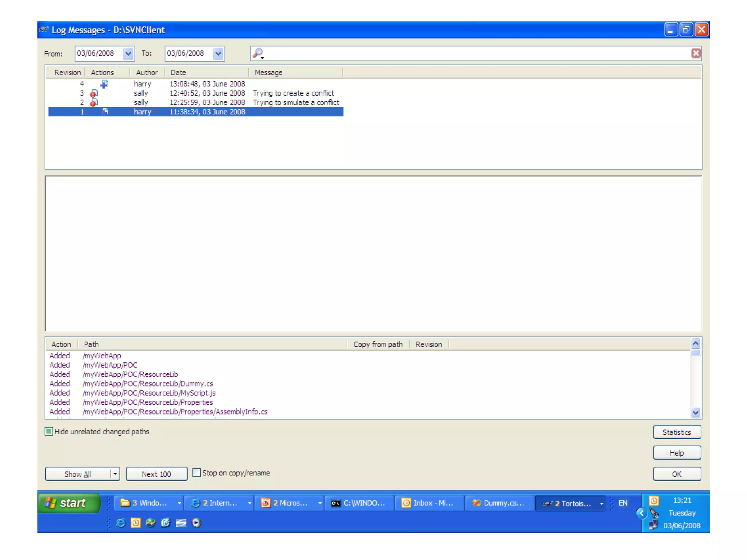Sort log by Author column header
This screenshot has height=560, width=747.
pyautogui.click(x=147, y=73)
